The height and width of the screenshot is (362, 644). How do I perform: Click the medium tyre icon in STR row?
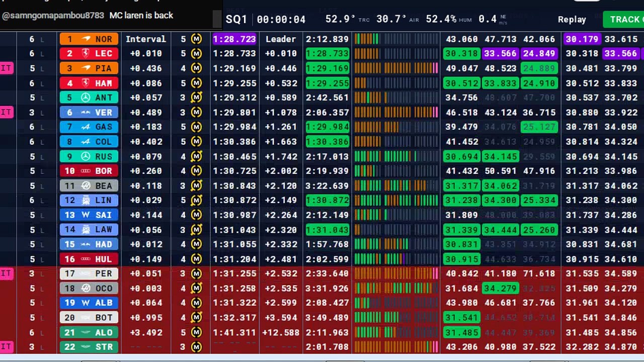tap(197, 347)
